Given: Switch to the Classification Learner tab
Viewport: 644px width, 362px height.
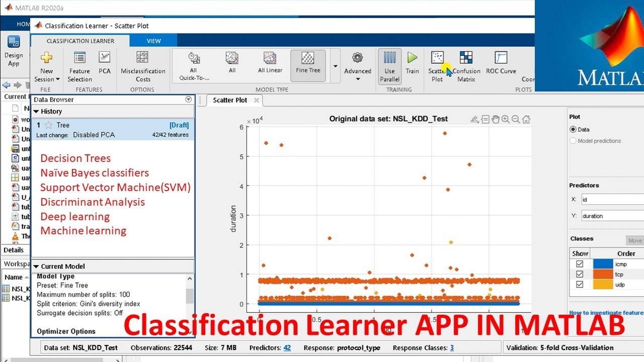Looking at the screenshot, I should click(x=80, y=41).
